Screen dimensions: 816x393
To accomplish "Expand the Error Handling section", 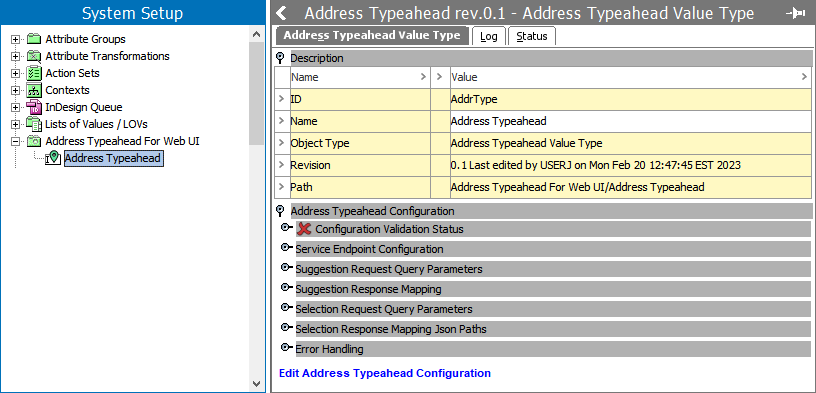I will coord(286,347).
